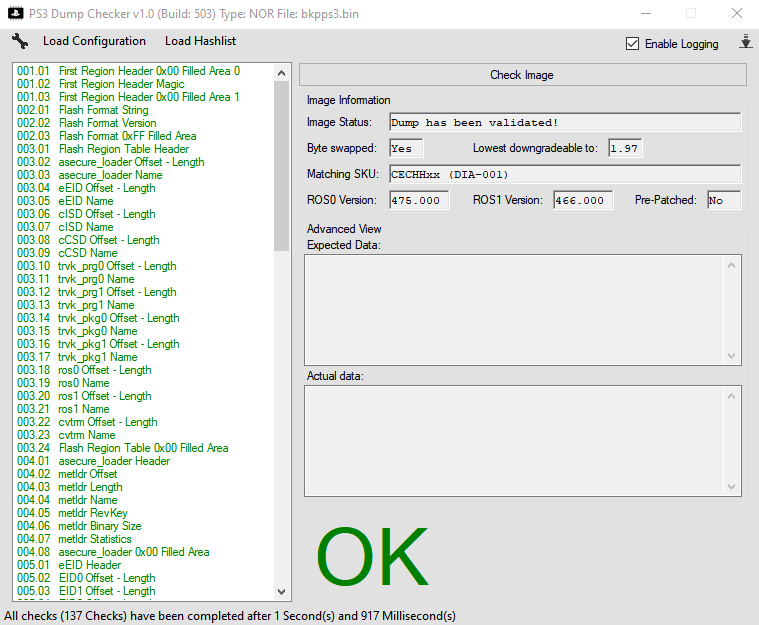Select 003.19 ros0 Name
759x625 pixels.
tap(63, 383)
